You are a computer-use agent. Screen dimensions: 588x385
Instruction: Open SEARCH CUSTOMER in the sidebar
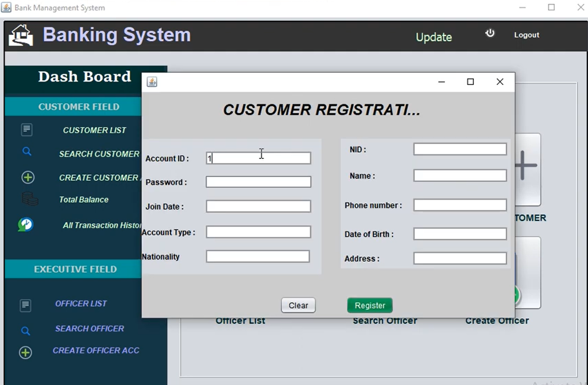[x=99, y=154]
